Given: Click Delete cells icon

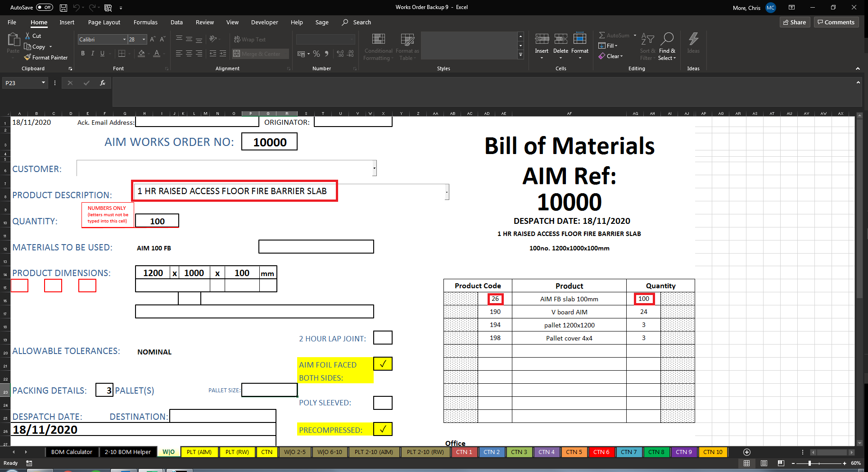Looking at the screenshot, I should 561,39.
